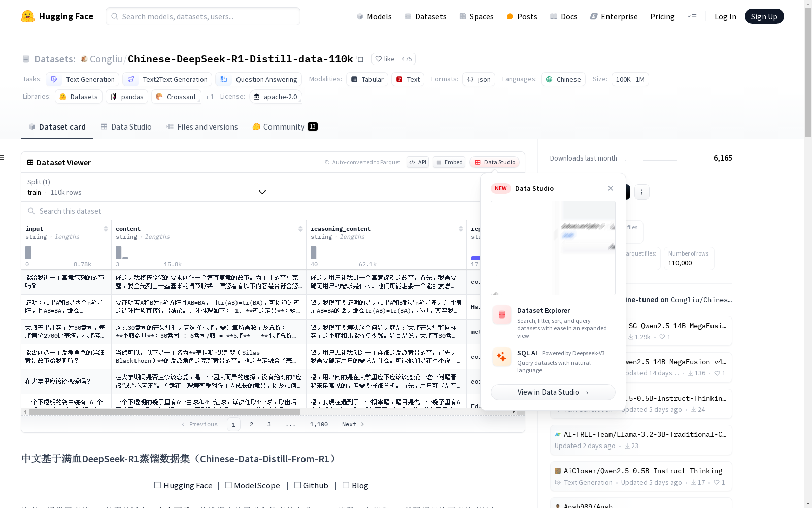
Task: Open Posts in top navigation
Action: click(522, 16)
